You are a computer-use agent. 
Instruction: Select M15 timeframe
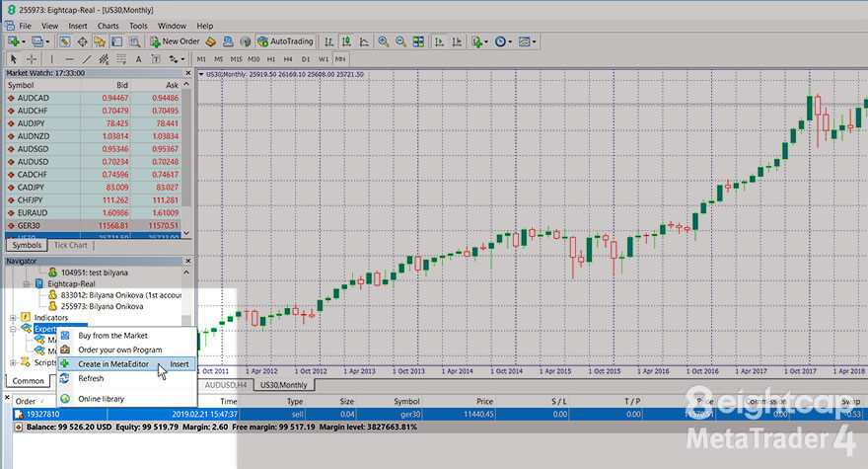point(237,59)
